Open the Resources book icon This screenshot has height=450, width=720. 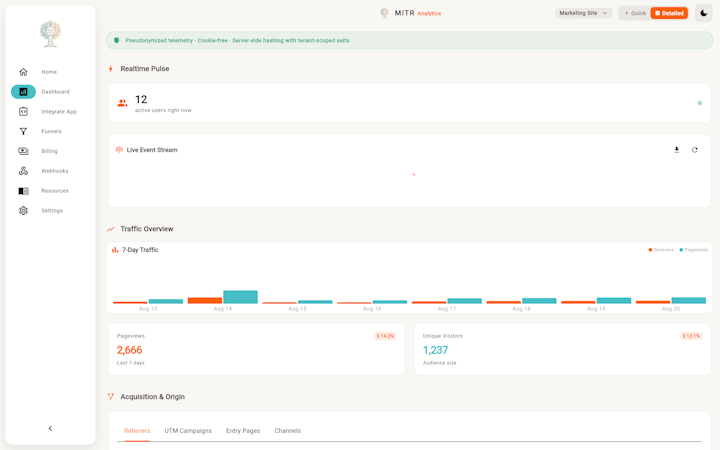click(x=23, y=191)
